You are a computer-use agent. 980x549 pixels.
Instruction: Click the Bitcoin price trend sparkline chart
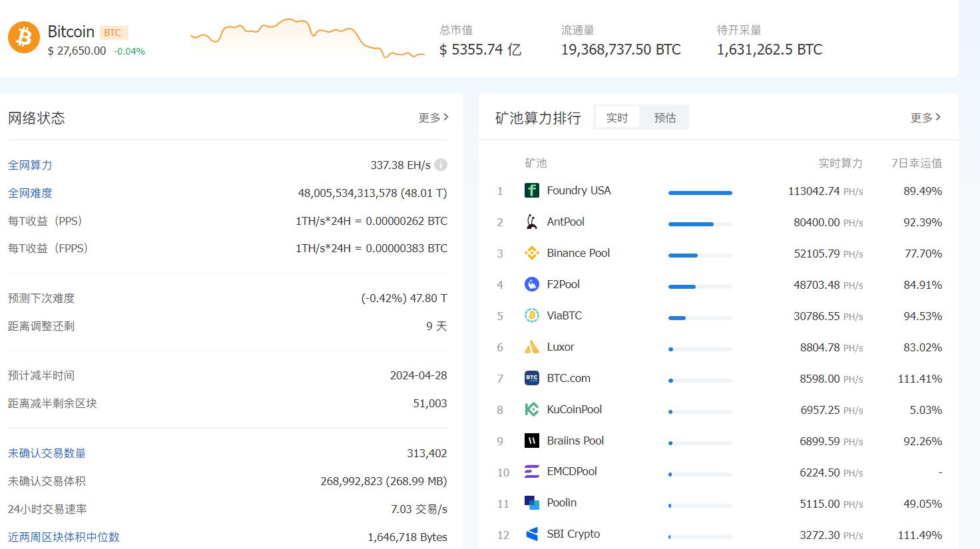pyautogui.click(x=307, y=38)
